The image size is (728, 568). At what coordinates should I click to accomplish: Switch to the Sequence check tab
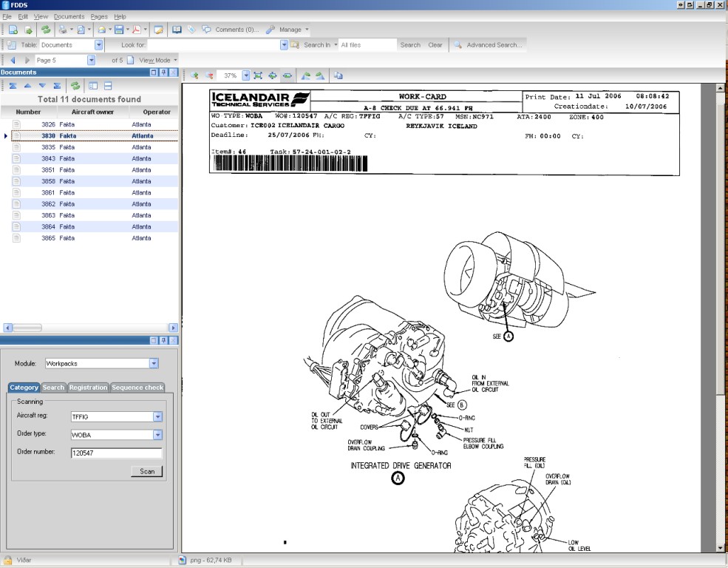tap(137, 388)
